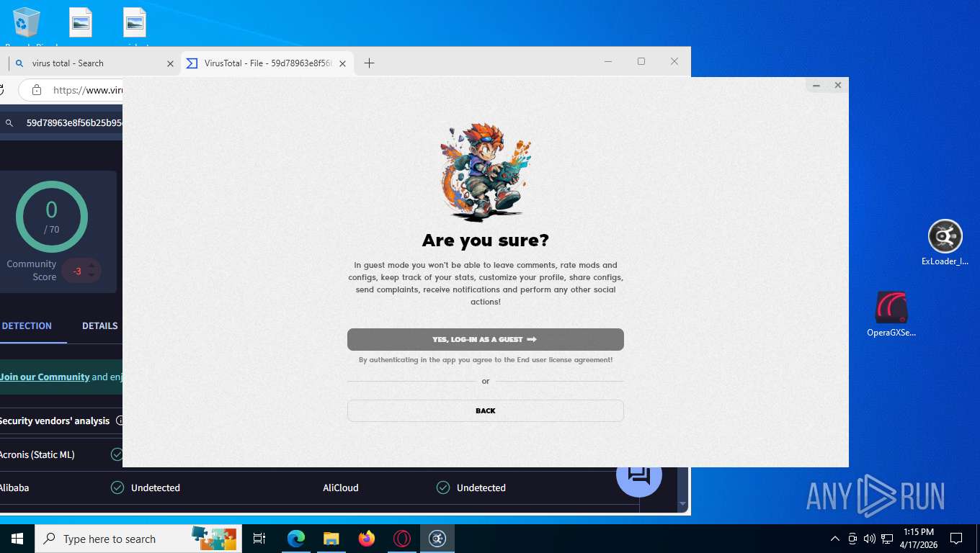The image size is (980, 553).
Task: Upvote the community score arrow
Action: (91, 266)
